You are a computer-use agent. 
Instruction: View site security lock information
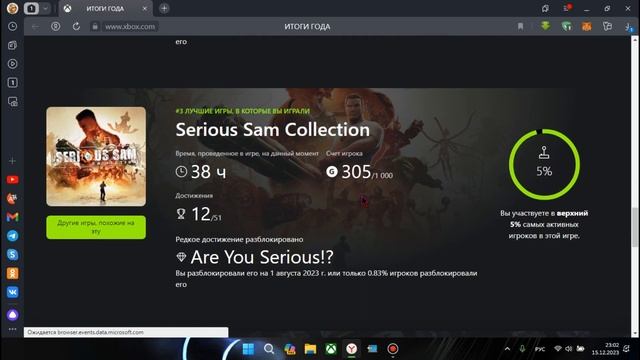[95, 27]
